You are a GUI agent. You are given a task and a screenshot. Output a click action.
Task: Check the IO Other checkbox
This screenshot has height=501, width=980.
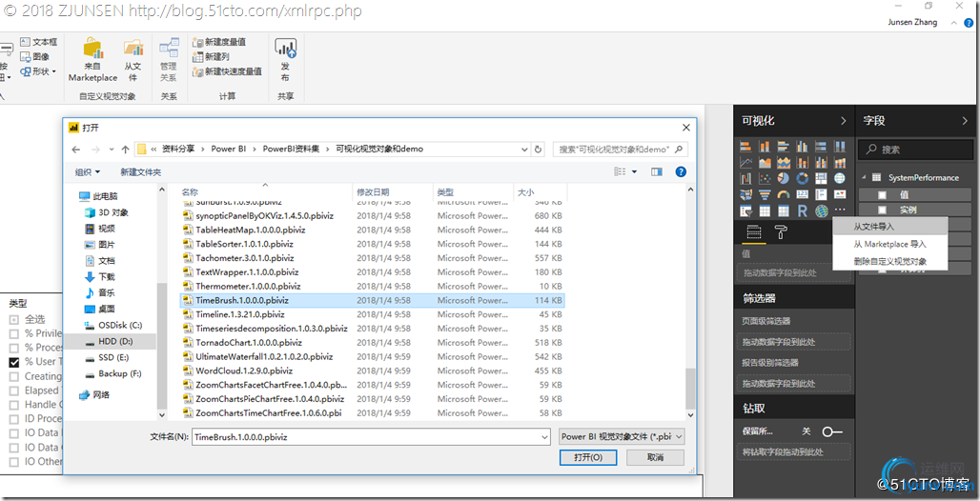point(13,462)
